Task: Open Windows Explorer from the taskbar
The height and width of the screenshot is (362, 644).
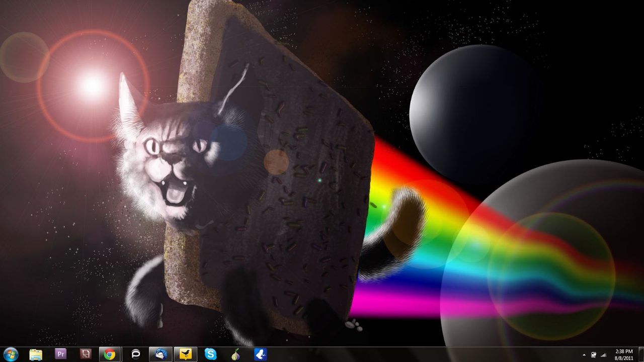Action: coord(36,354)
